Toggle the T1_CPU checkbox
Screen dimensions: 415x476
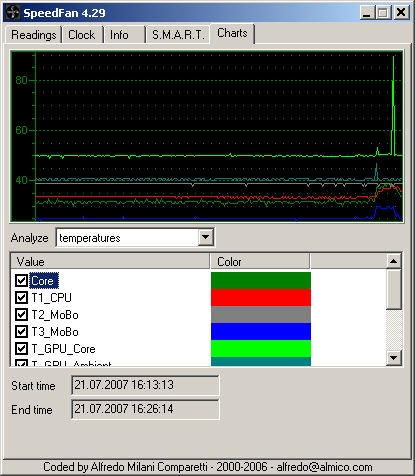[x=21, y=297]
